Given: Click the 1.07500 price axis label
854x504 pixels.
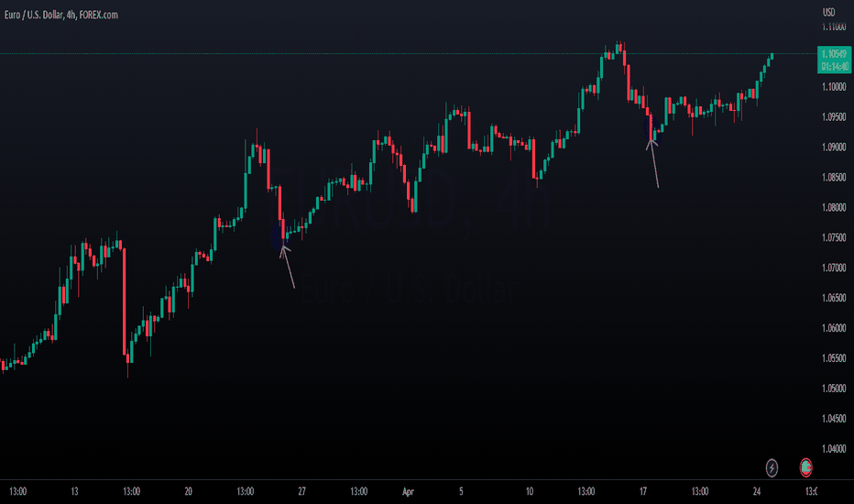Looking at the screenshot, I should tap(834, 237).
